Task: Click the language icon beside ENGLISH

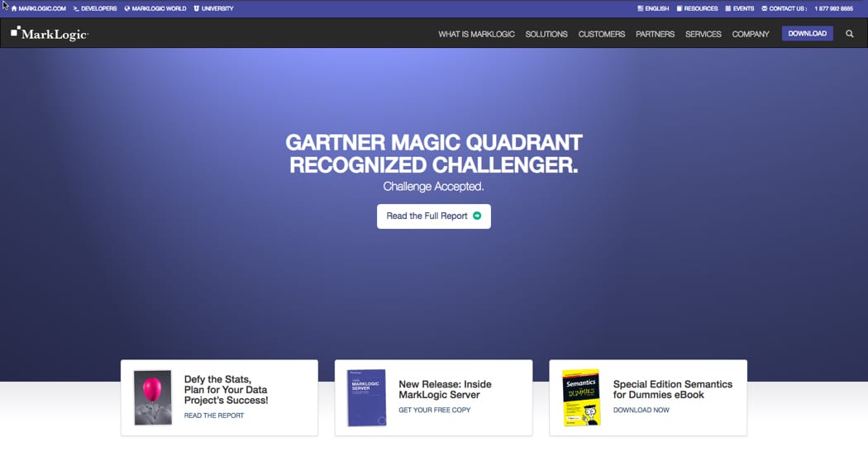Action: pos(641,8)
